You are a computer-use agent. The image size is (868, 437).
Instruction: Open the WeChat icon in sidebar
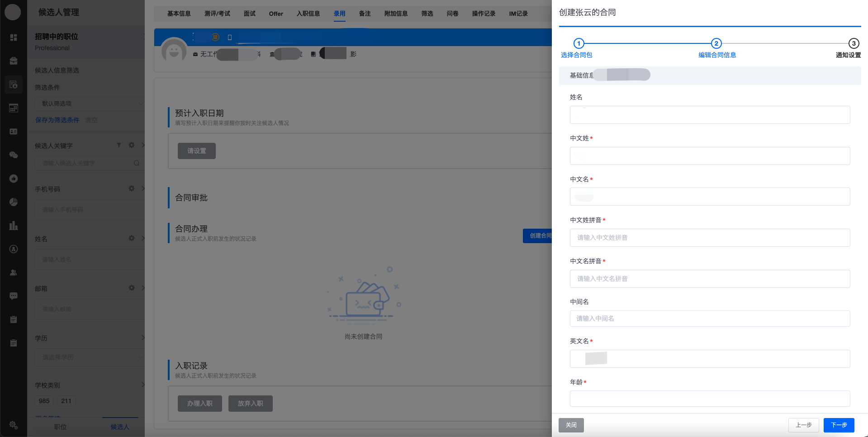pos(14,155)
